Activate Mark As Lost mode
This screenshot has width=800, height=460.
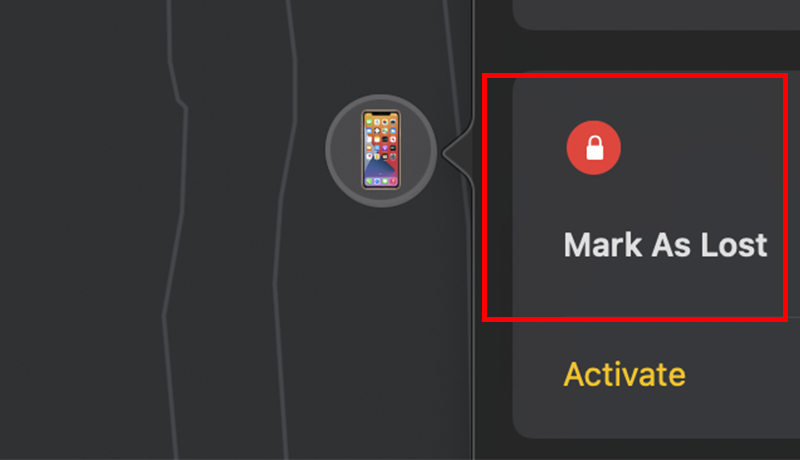pos(624,375)
